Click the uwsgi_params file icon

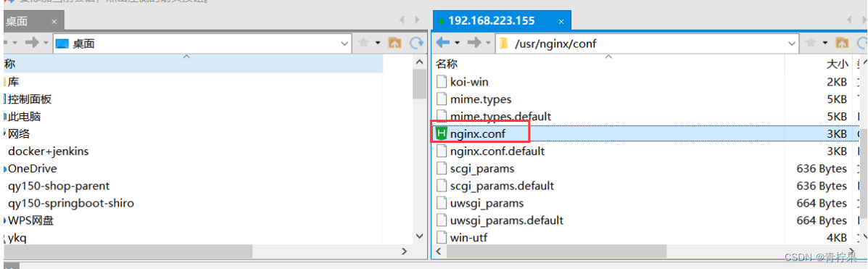click(441, 203)
